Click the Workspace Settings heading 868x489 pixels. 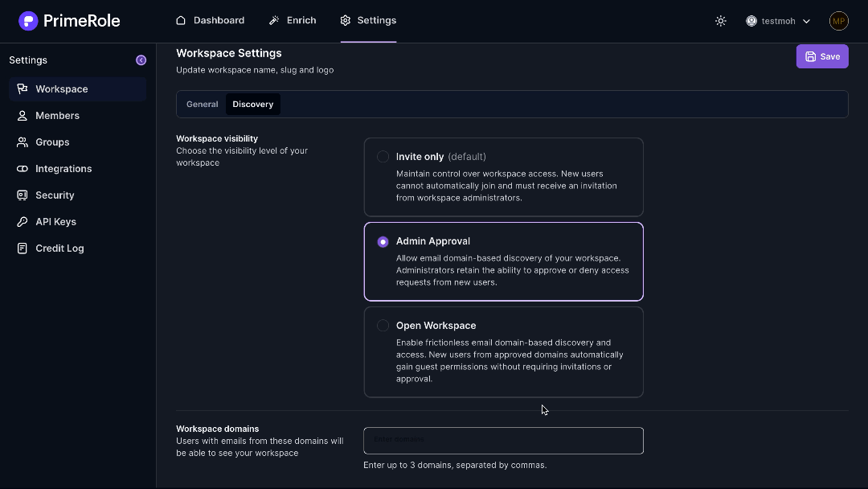coord(228,53)
